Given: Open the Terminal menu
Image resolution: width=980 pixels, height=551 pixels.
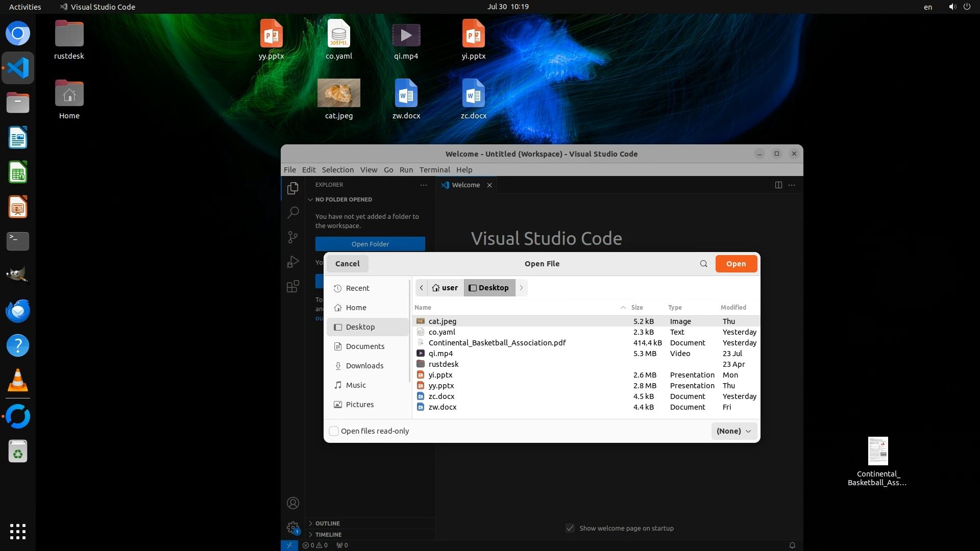Looking at the screenshot, I should tap(434, 170).
